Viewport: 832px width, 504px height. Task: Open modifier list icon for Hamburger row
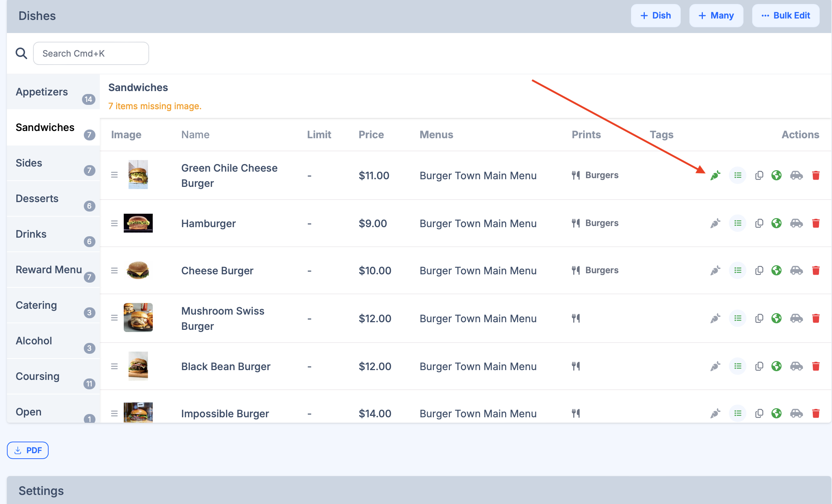click(738, 223)
